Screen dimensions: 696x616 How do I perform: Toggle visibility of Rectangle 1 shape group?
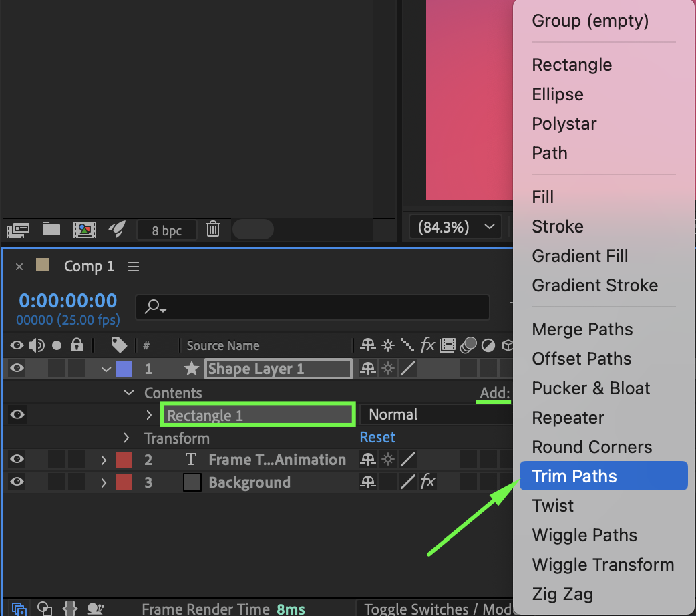coord(17,414)
